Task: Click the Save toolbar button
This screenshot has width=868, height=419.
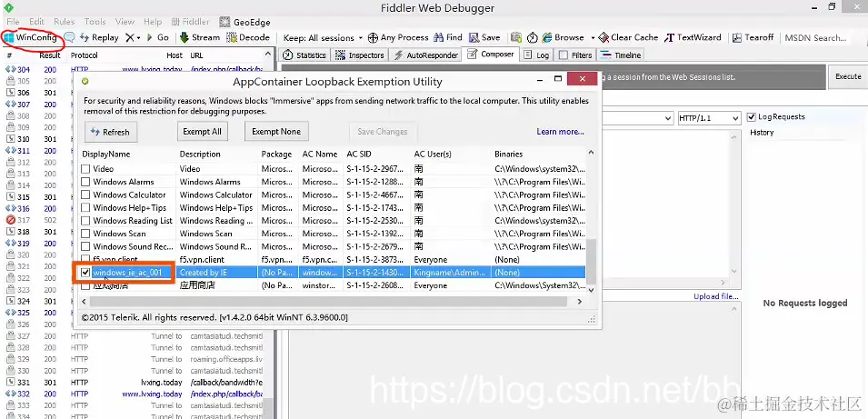Action: click(x=484, y=37)
